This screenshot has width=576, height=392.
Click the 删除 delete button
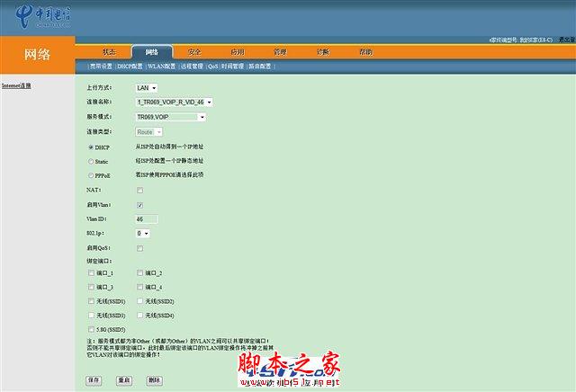[x=154, y=380]
